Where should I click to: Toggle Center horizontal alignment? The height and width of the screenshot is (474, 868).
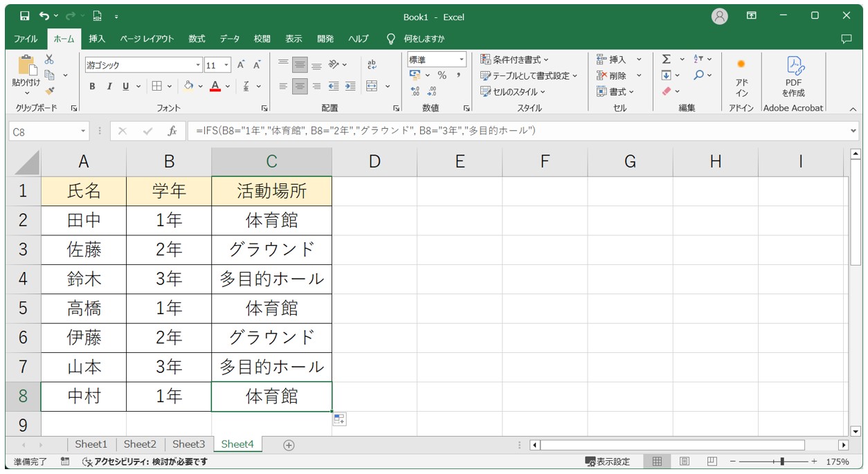[300, 86]
